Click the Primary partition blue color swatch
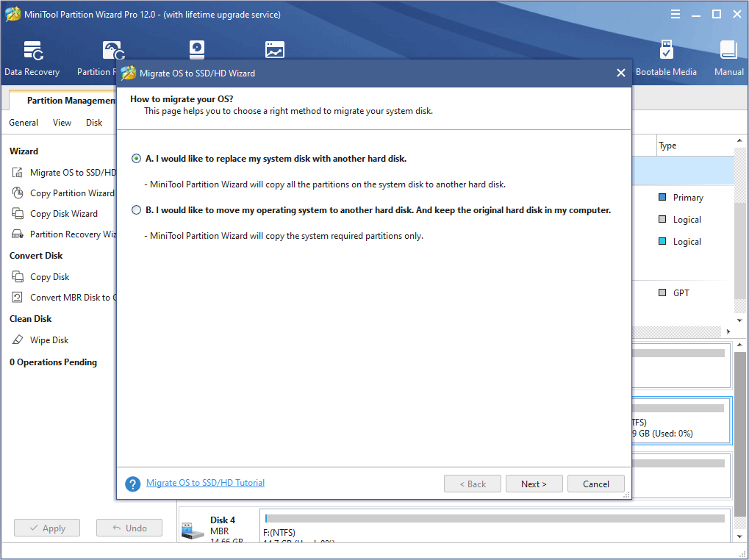749x560 pixels. [x=662, y=197]
